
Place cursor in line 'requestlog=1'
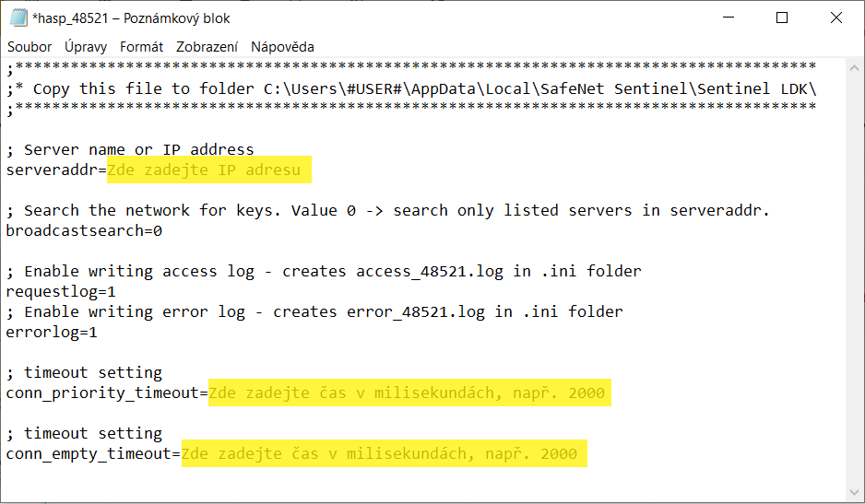click(61, 291)
